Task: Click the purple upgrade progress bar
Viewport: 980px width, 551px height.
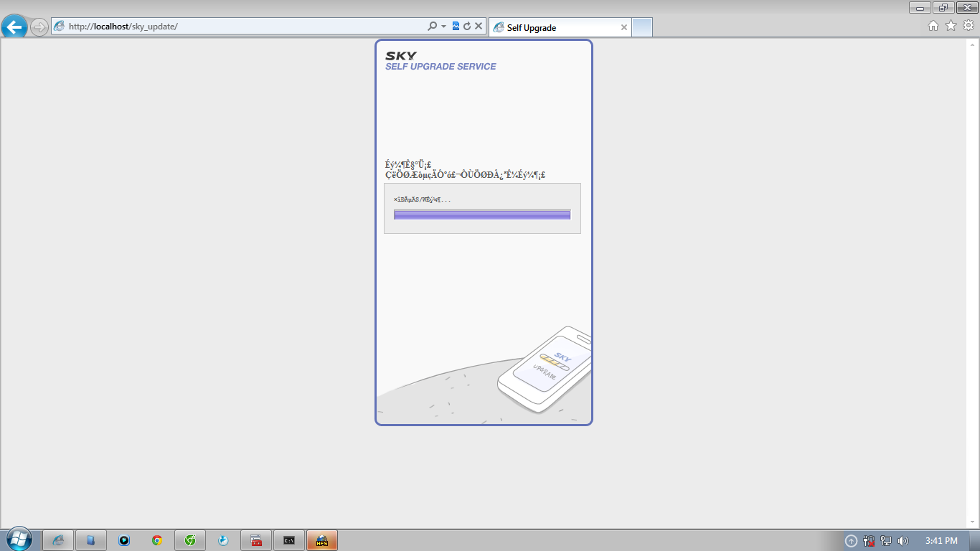Action: tap(482, 215)
